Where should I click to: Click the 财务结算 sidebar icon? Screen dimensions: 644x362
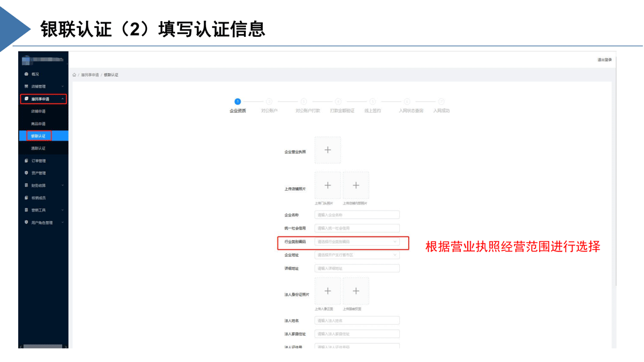26,185
